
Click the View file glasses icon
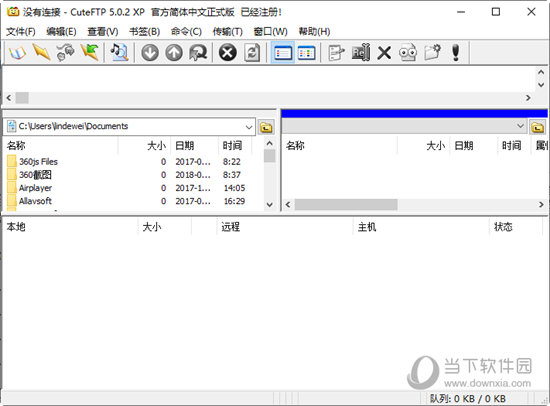(408, 53)
